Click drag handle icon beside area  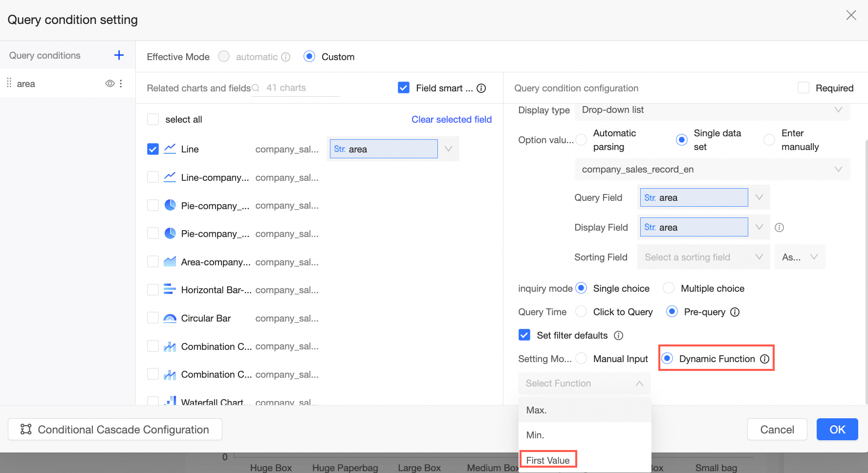9,83
